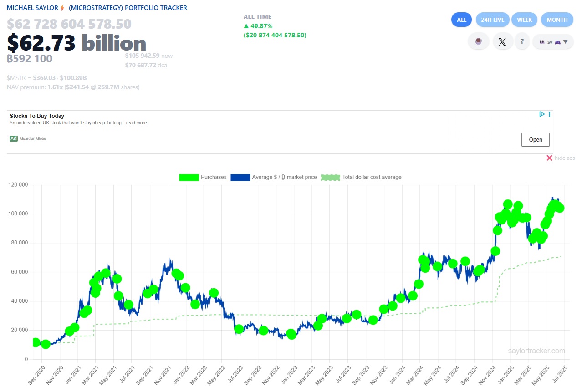Click the AdChoices triangle icon
This screenshot has width=582, height=392.
pyautogui.click(x=542, y=114)
